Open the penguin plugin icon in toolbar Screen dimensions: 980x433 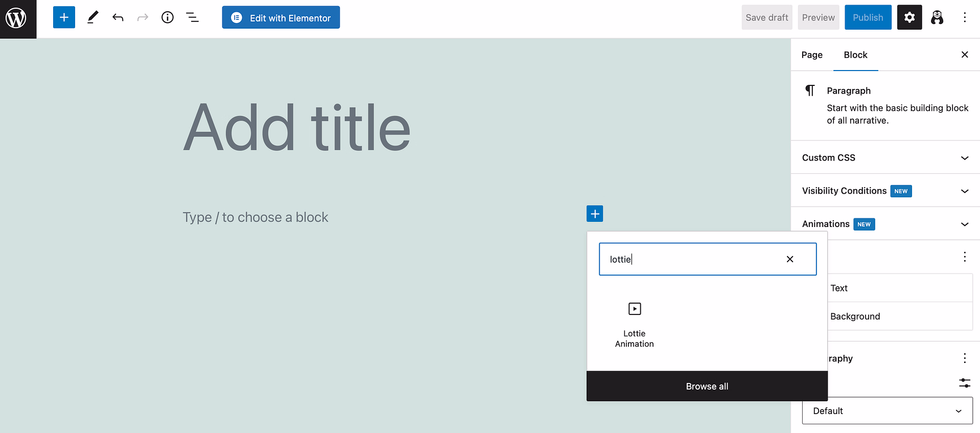click(937, 17)
